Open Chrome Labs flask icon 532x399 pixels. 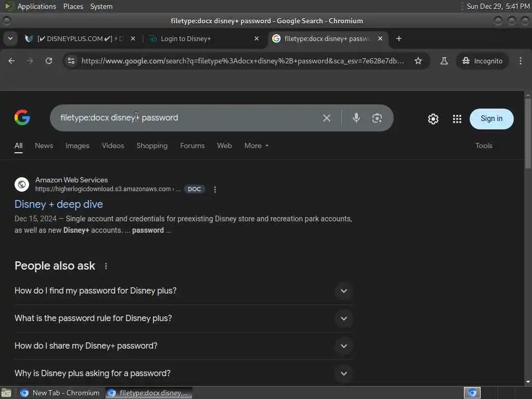(x=444, y=61)
